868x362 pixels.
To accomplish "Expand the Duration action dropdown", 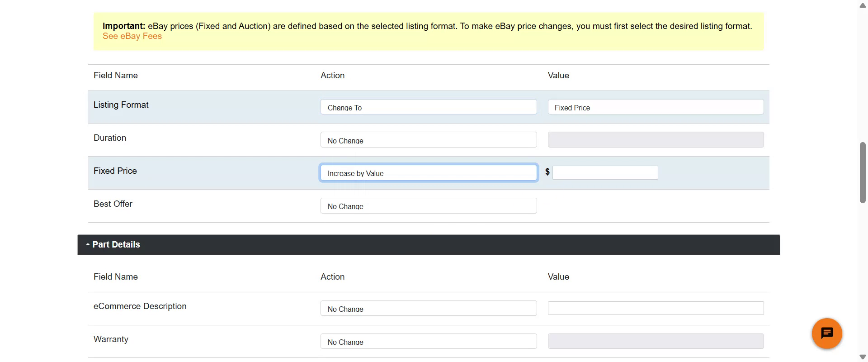I will 428,140.
